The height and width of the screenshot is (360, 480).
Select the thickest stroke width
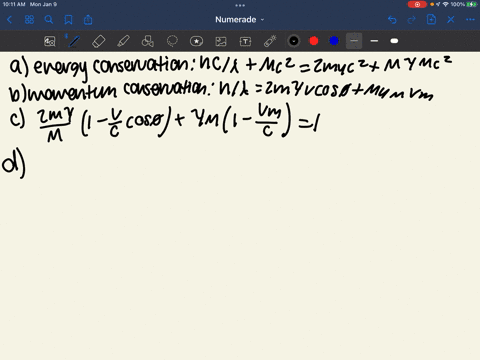(394, 41)
